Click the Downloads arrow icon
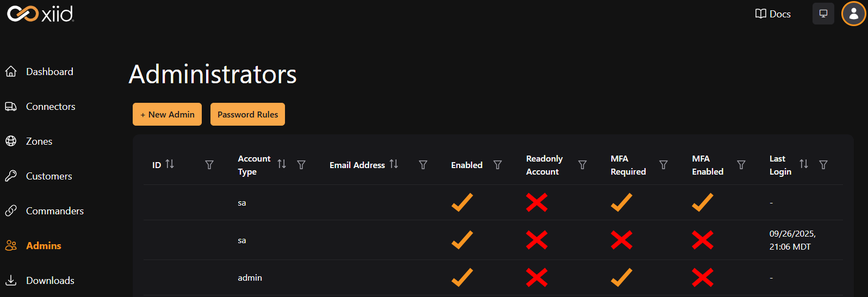The height and width of the screenshot is (297, 868). [x=11, y=281]
